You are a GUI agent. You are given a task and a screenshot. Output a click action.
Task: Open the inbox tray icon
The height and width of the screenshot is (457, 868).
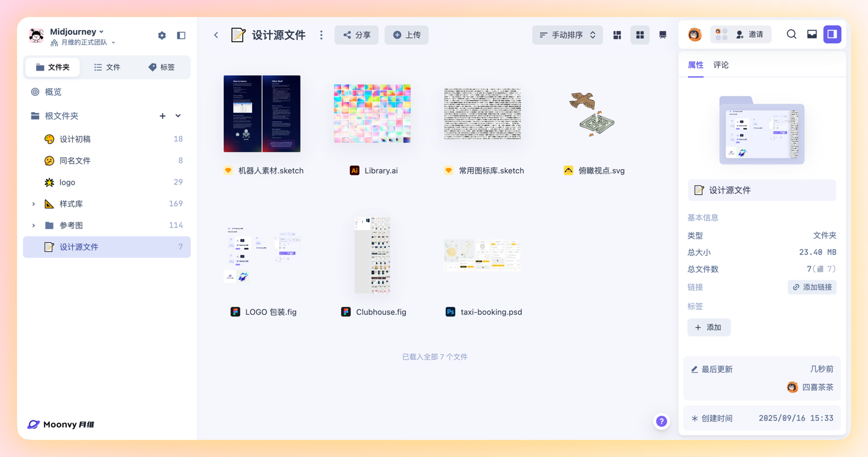click(812, 34)
